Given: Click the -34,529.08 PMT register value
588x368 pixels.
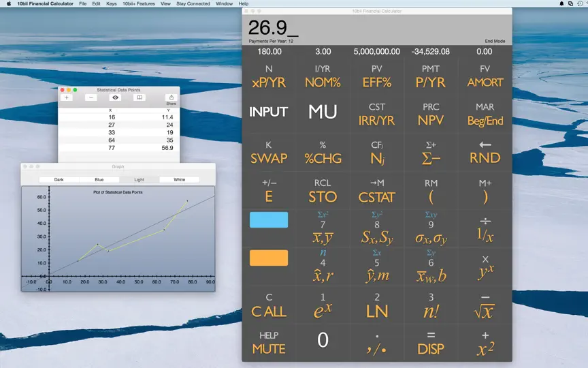Looking at the screenshot, I should [431, 51].
